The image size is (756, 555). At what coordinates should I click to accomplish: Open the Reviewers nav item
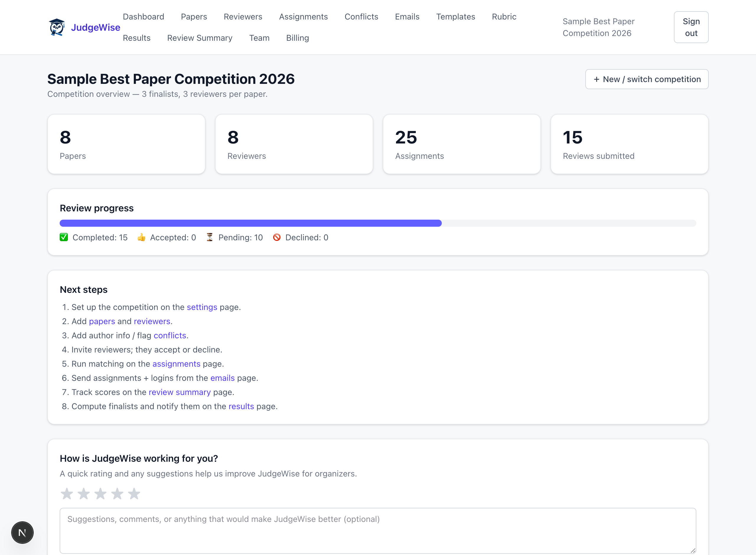(x=243, y=17)
